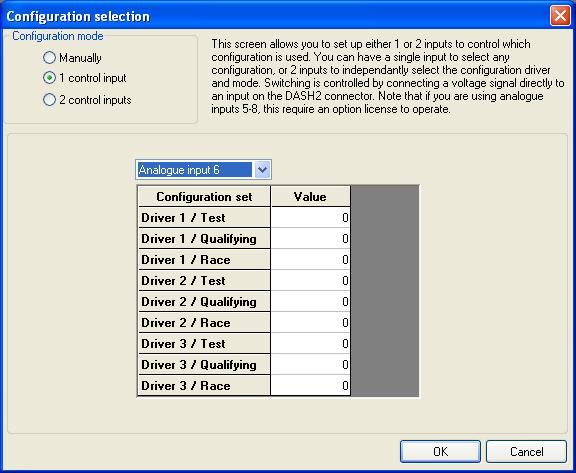This screenshot has width=576, height=473.
Task: Click the Value column header
Action: click(310, 196)
